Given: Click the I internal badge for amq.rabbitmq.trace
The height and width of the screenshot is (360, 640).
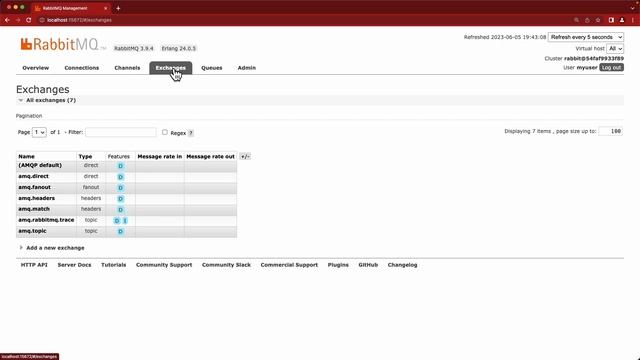Looking at the screenshot, I should click(125, 220).
